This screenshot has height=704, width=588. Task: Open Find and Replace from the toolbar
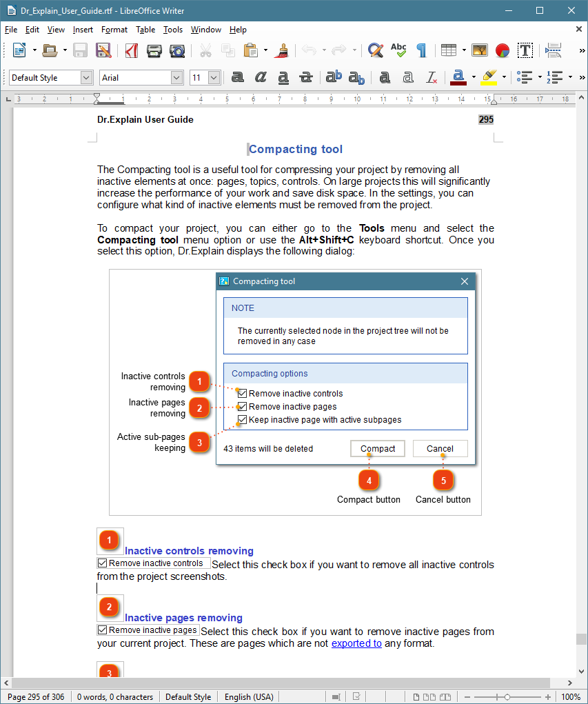tap(375, 50)
